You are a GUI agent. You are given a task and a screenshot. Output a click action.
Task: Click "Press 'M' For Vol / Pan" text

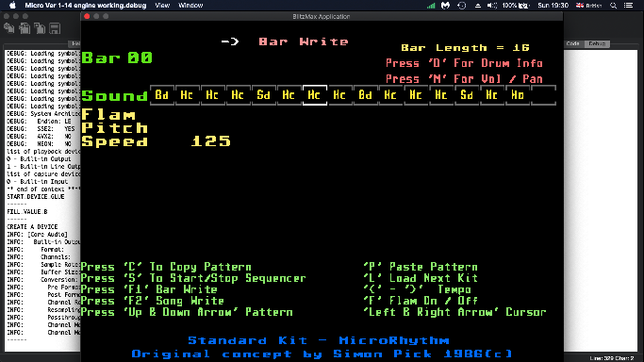point(464,79)
